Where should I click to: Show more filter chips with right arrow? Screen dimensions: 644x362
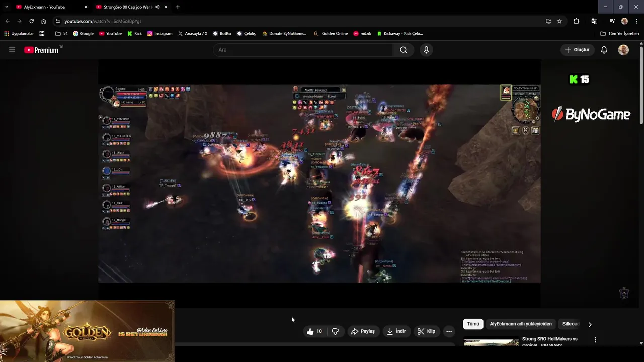[590, 324]
